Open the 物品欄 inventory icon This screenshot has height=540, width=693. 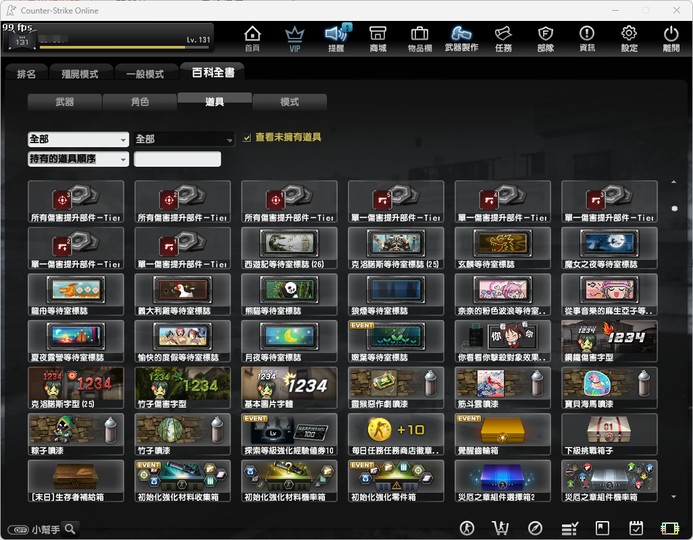[419, 38]
